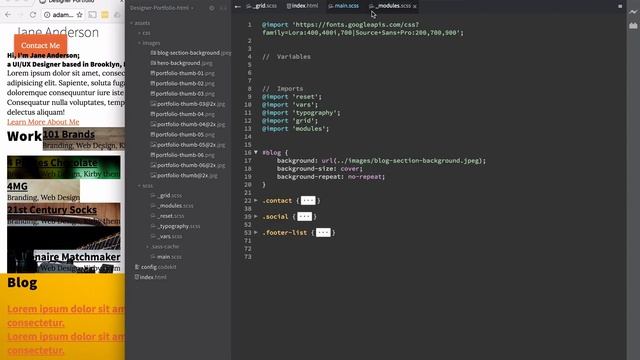Click the Contact Me button in the browser

[x=40, y=45]
